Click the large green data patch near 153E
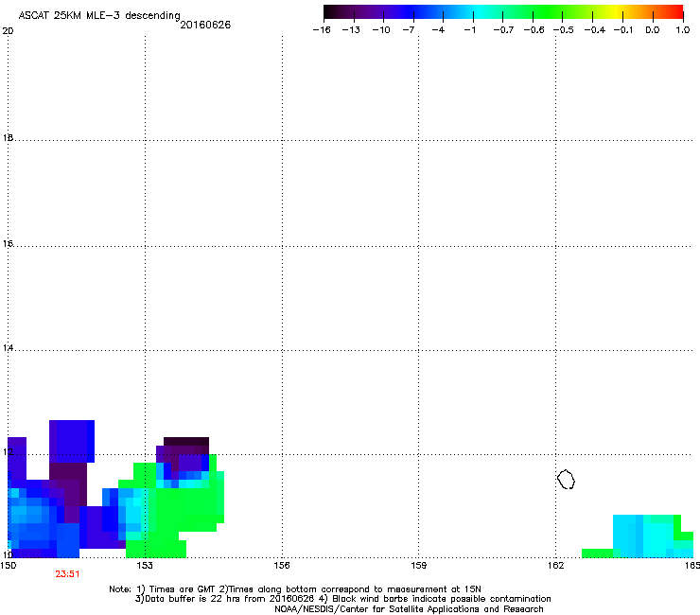Screen dimensions: 700x615 coord(185,509)
